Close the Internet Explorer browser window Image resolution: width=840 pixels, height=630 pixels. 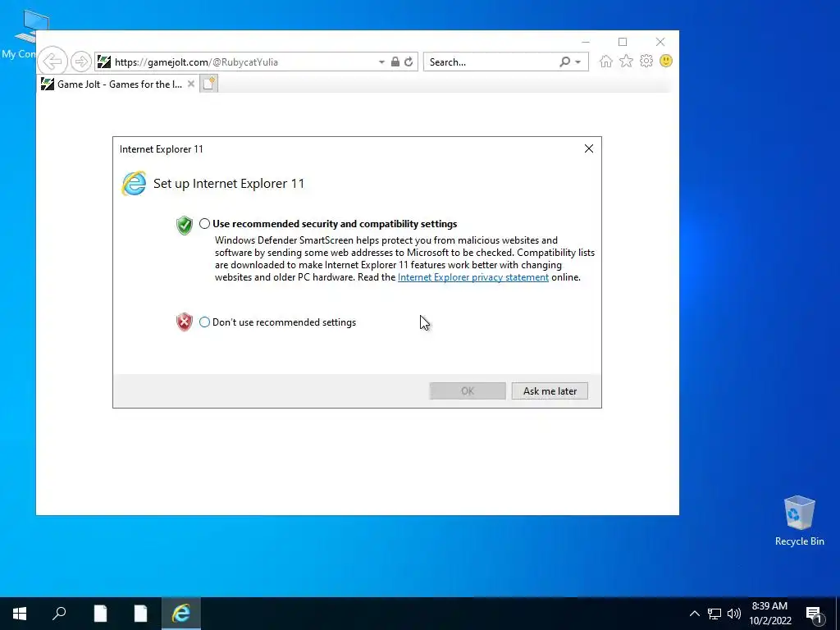click(660, 42)
